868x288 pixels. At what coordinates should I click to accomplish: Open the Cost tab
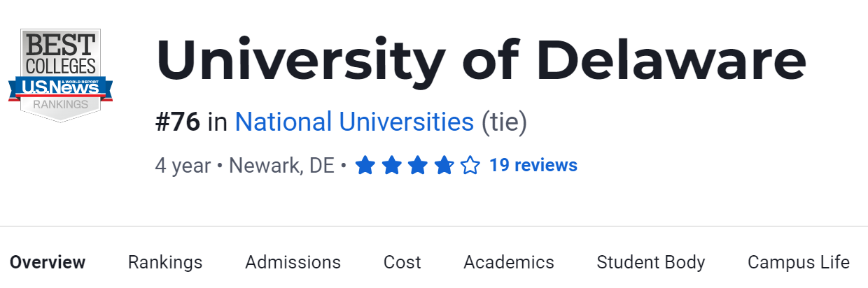click(x=402, y=263)
